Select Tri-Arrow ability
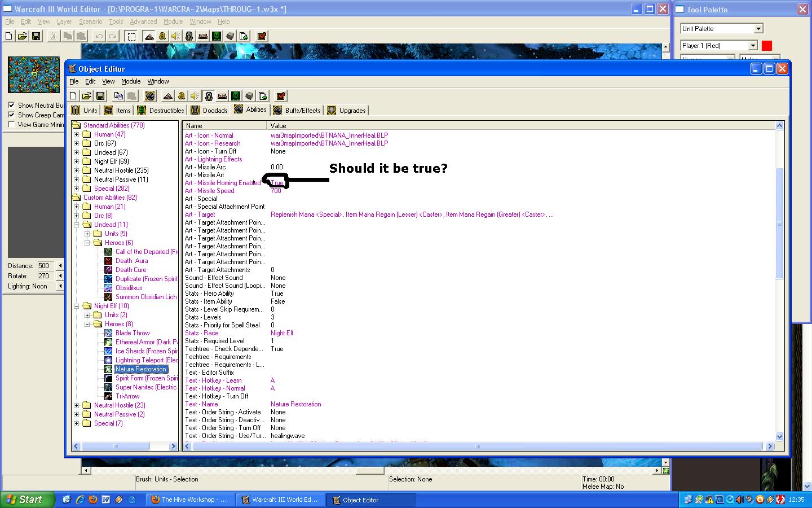The height and width of the screenshot is (508, 812). 127,396
